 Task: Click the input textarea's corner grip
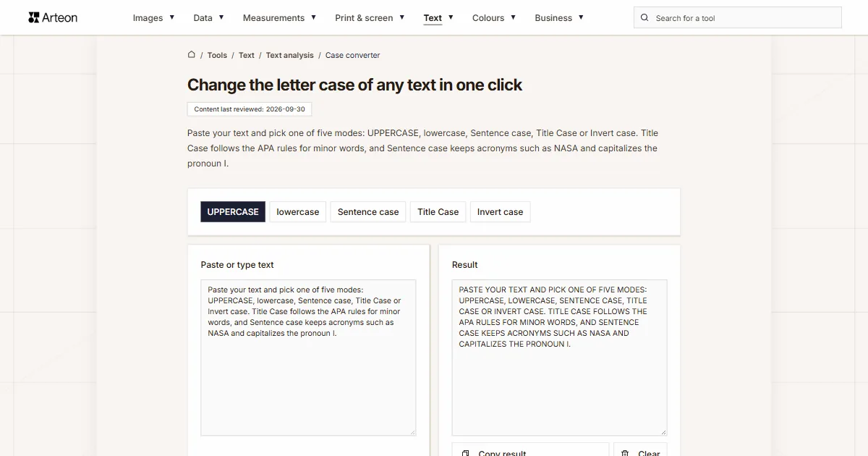412,432
